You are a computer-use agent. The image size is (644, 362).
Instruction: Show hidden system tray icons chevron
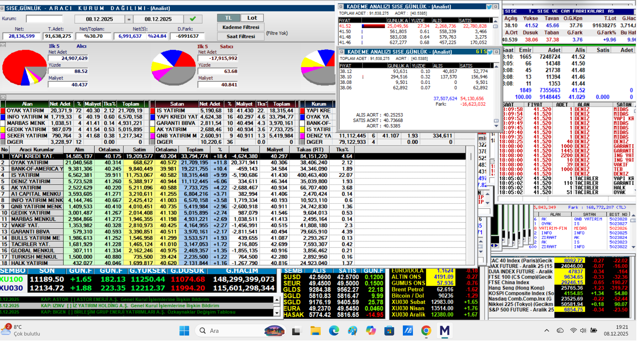[546, 330]
